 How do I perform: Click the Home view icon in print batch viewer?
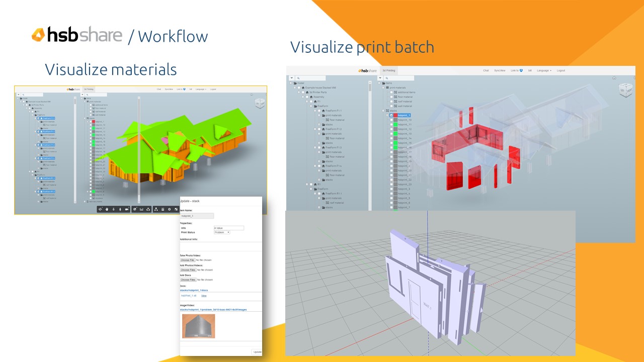point(614,78)
